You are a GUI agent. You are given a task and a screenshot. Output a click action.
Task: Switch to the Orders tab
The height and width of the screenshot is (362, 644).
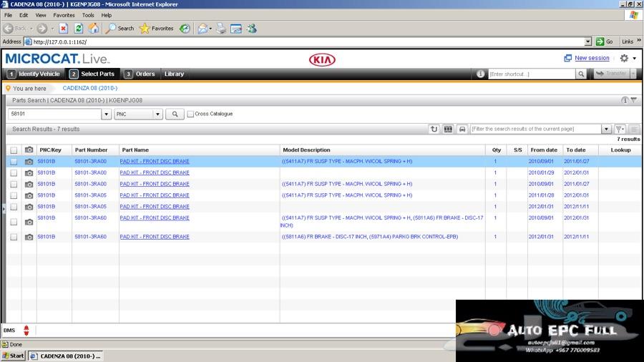pos(140,74)
